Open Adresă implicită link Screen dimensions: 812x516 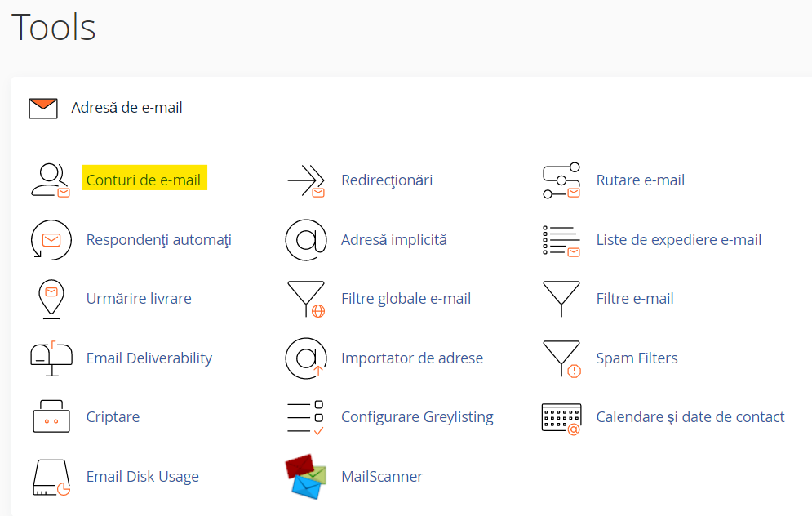coord(394,240)
